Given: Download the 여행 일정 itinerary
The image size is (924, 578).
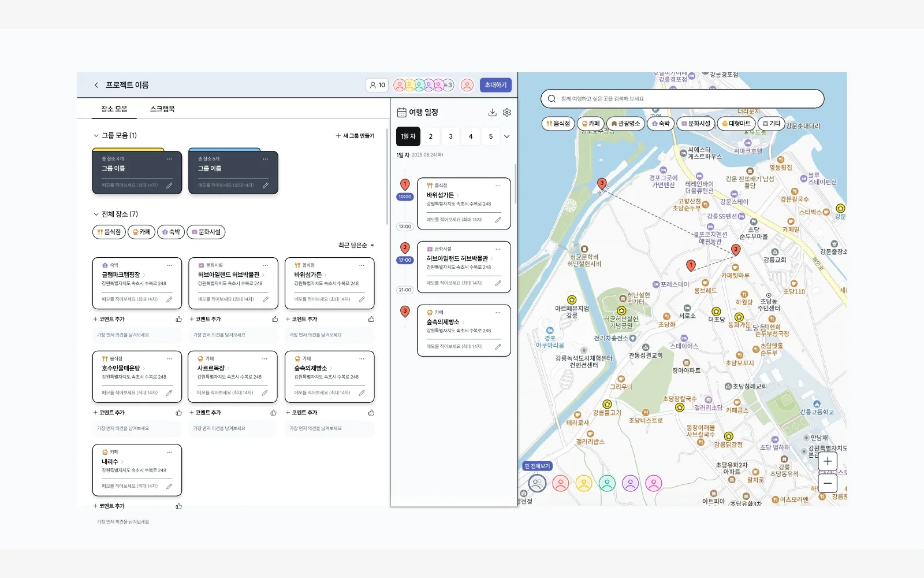Looking at the screenshot, I should (492, 112).
